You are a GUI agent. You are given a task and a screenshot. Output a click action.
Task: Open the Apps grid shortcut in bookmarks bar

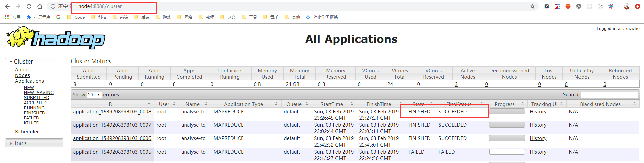point(13,17)
